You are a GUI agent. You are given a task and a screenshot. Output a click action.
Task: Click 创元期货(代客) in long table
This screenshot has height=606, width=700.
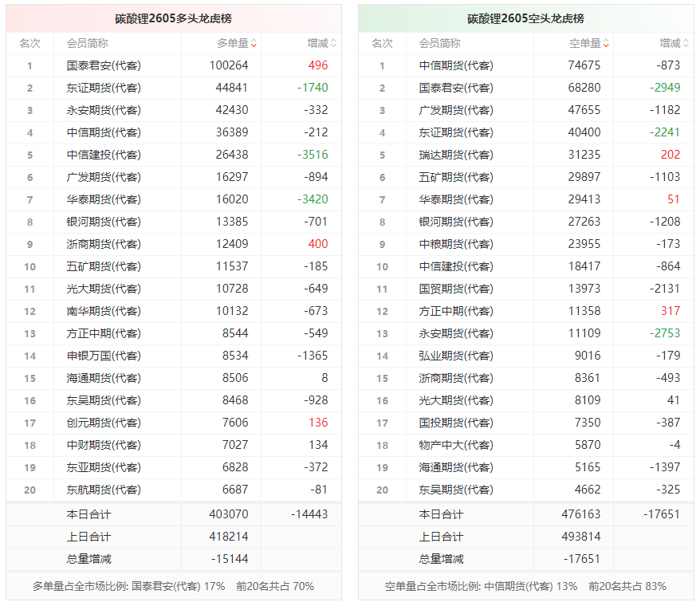click(x=104, y=423)
